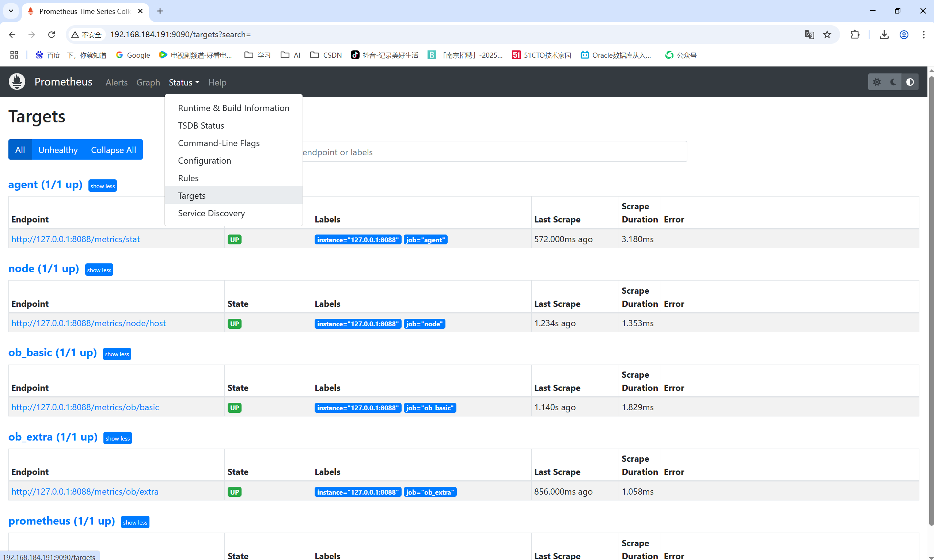Click the Prometheus flame logo

tap(17, 81)
